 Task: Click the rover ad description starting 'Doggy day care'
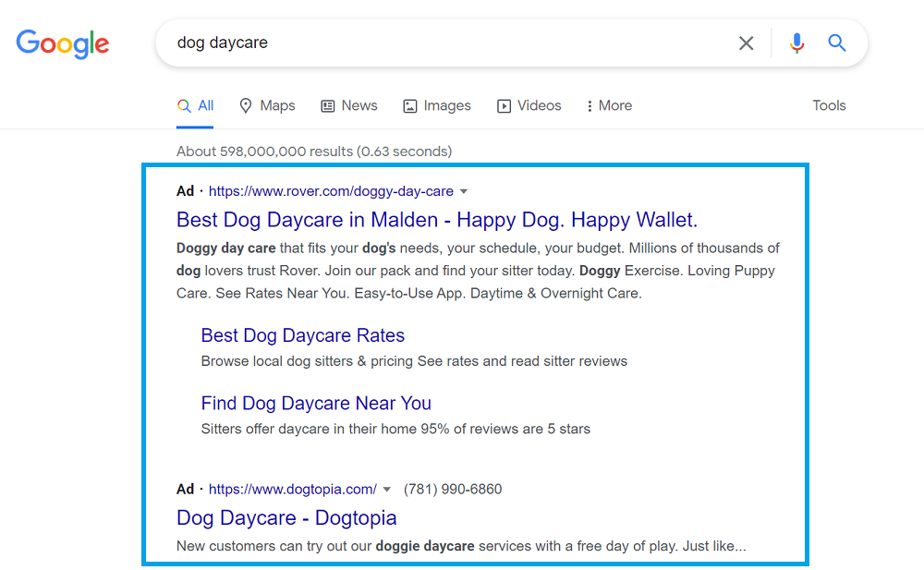coord(478,271)
